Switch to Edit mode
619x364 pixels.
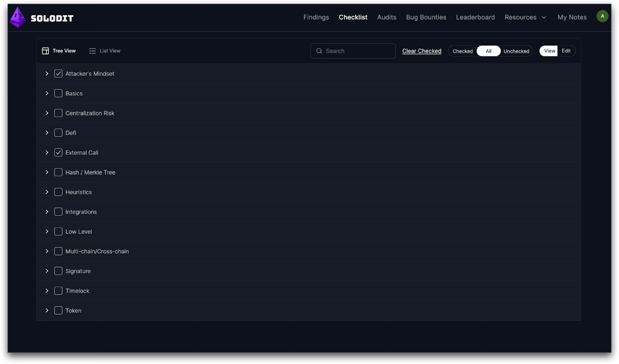[566, 51]
